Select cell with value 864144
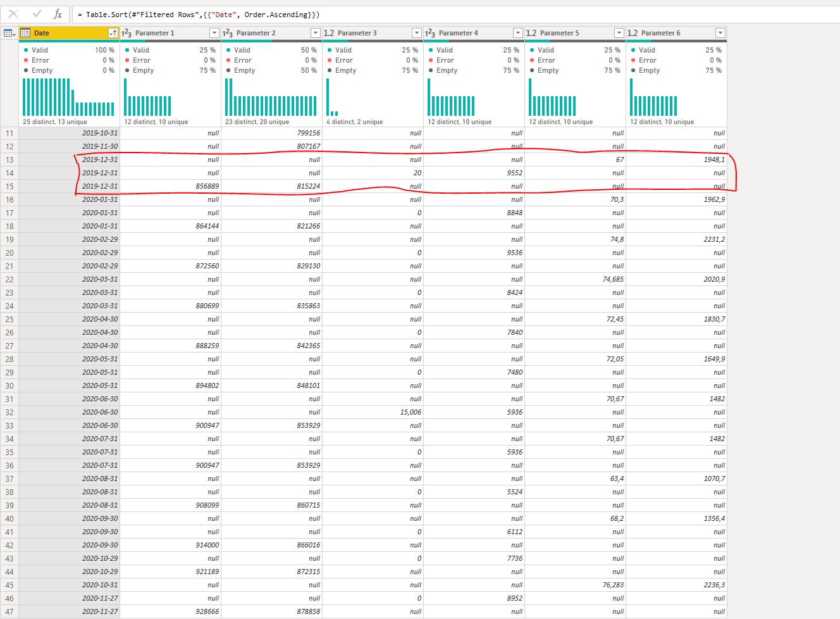 pos(170,226)
